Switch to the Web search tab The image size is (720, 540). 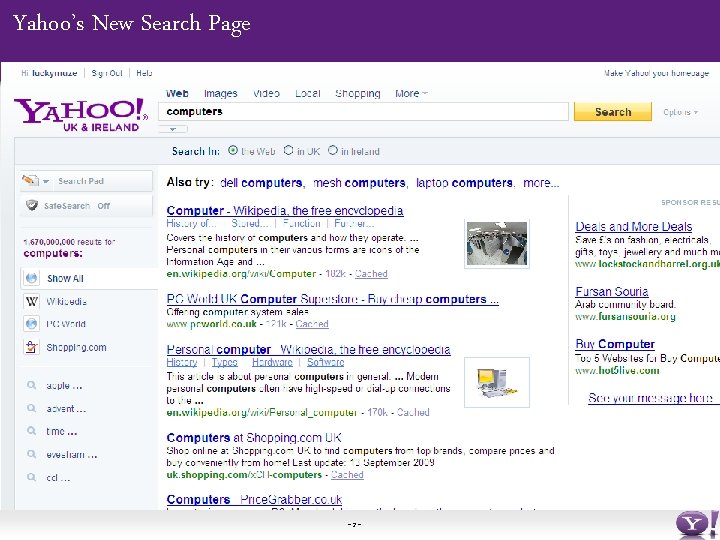tap(177, 94)
